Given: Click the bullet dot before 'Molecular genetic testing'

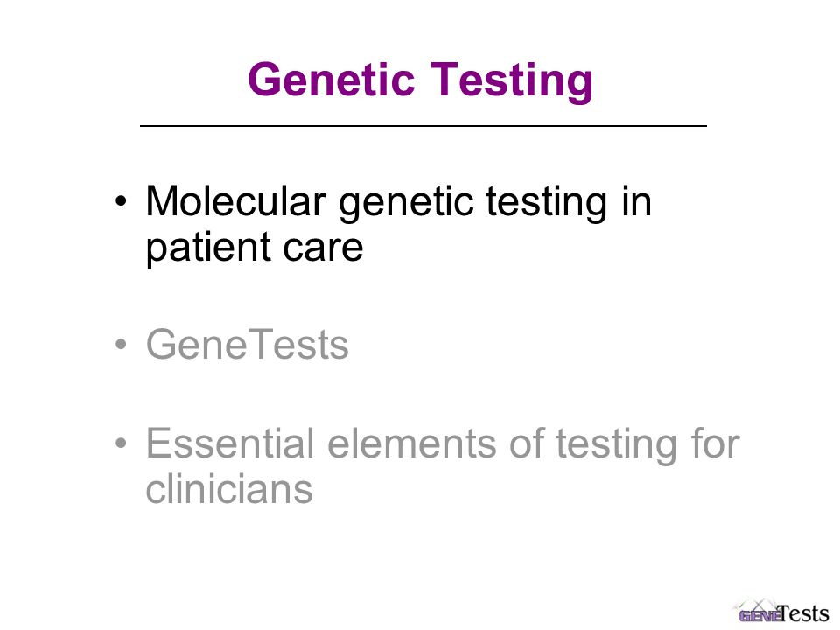Looking at the screenshot, I should 121,201.
